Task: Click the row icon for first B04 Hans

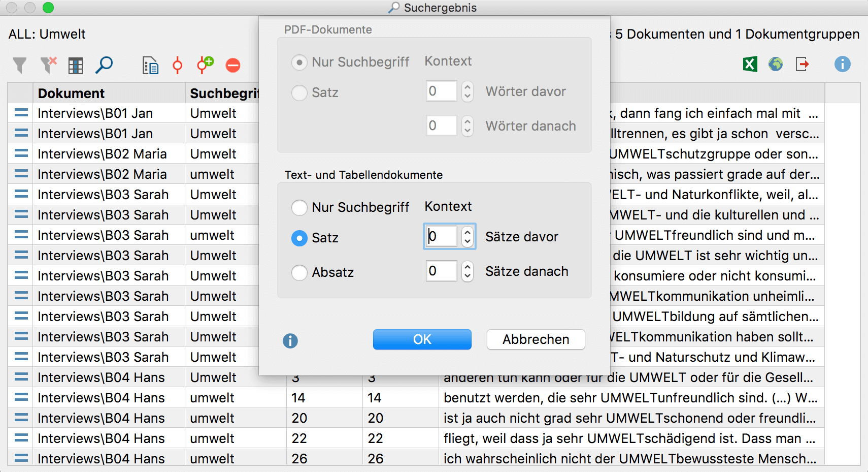Action: 21,377
